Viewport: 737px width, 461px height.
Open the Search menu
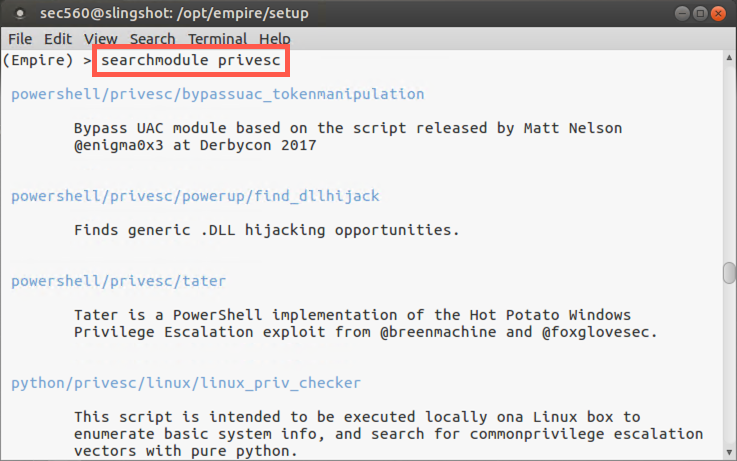pyautogui.click(x=152, y=39)
